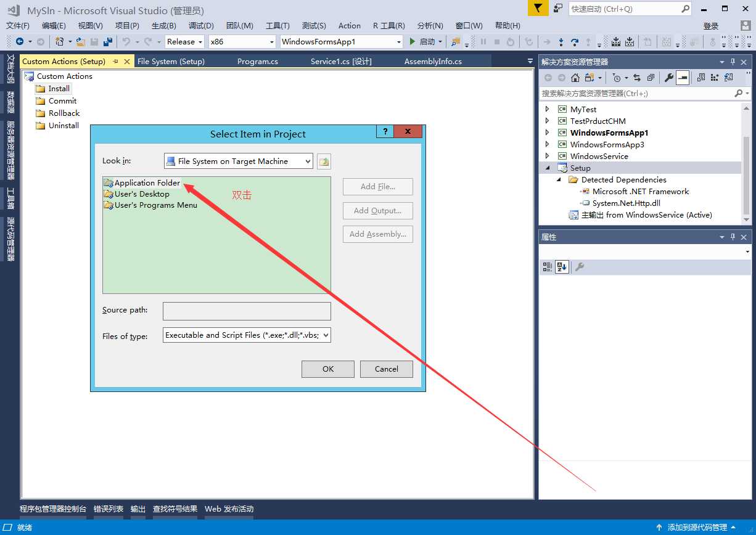Screen dimensions: 756x535
Task: Pin the Solution Explorer panel
Action: [x=733, y=62]
